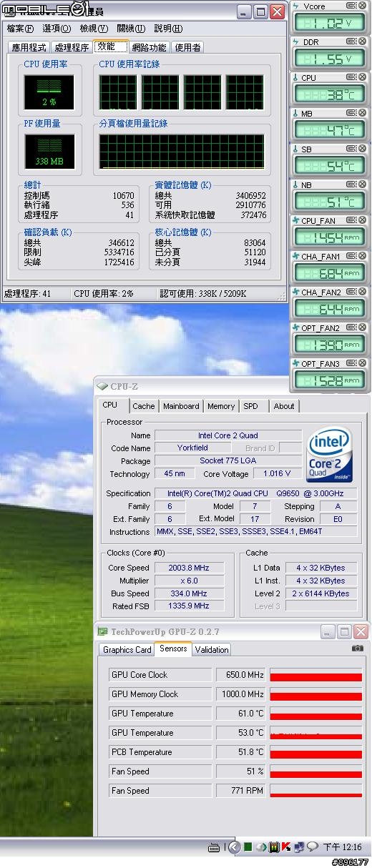This screenshot has width=372, height=868.
Task: Switch to Validation tab in GPU-Z
Action: [x=212, y=650]
